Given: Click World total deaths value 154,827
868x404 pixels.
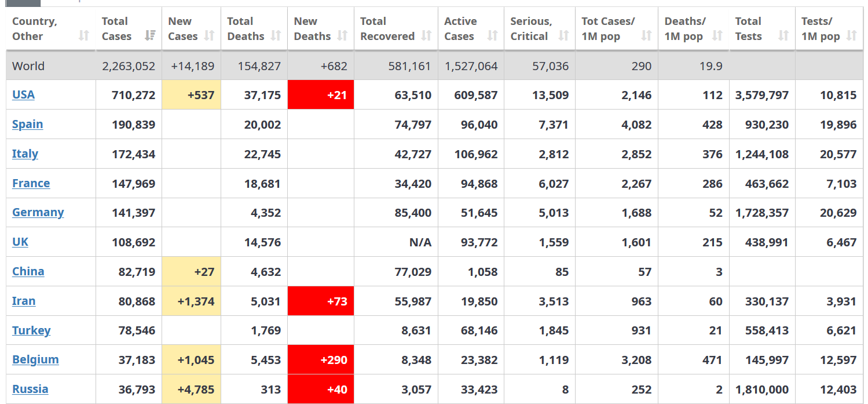Looking at the screenshot, I should click(259, 66).
